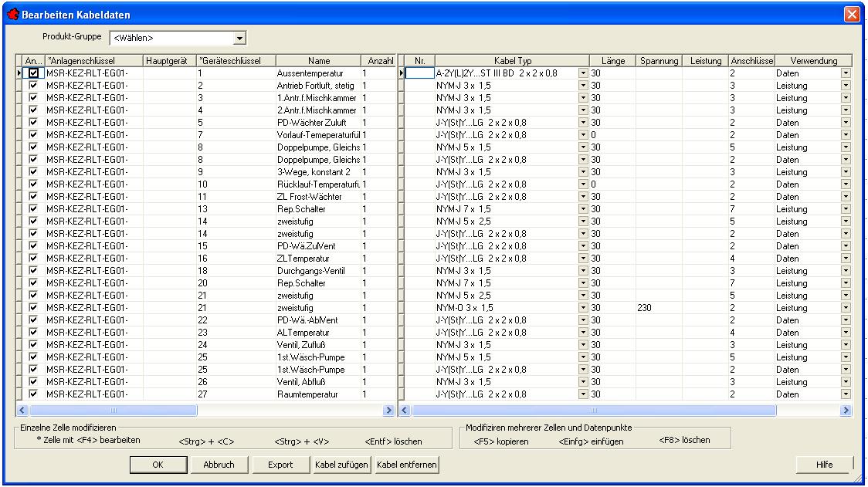Click row marker arrow beside Aussentemperatur row

(19, 73)
